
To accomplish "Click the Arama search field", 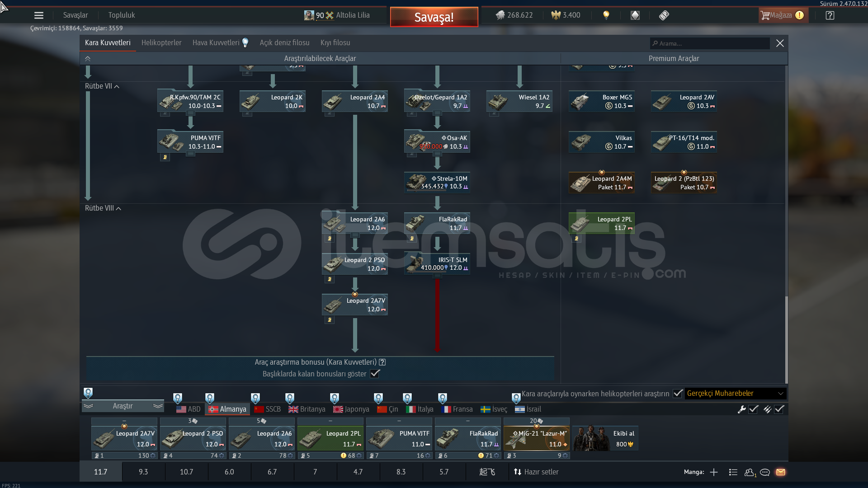I will pyautogui.click(x=710, y=43).
